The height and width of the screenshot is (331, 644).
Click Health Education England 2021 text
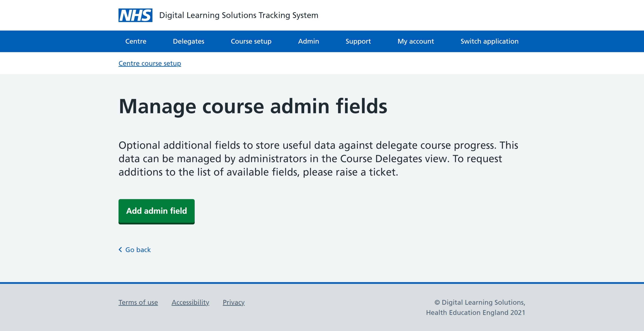(x=475, y=312)
